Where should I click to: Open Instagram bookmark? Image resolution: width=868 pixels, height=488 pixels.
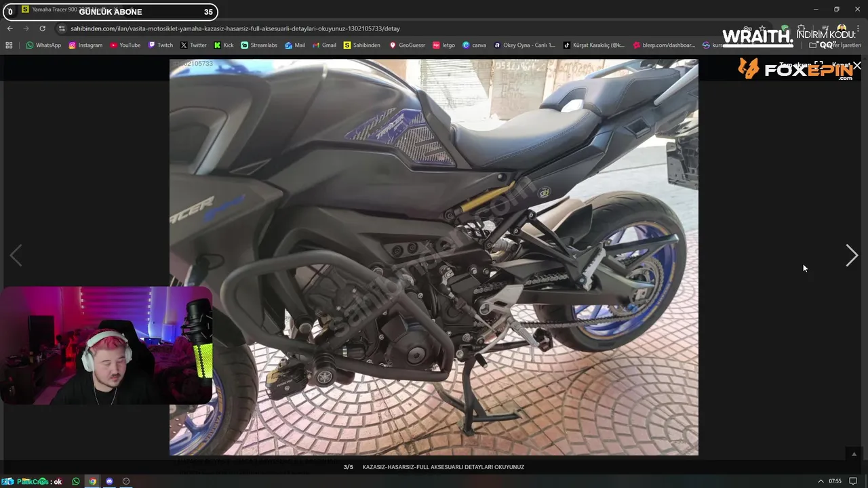85,45
